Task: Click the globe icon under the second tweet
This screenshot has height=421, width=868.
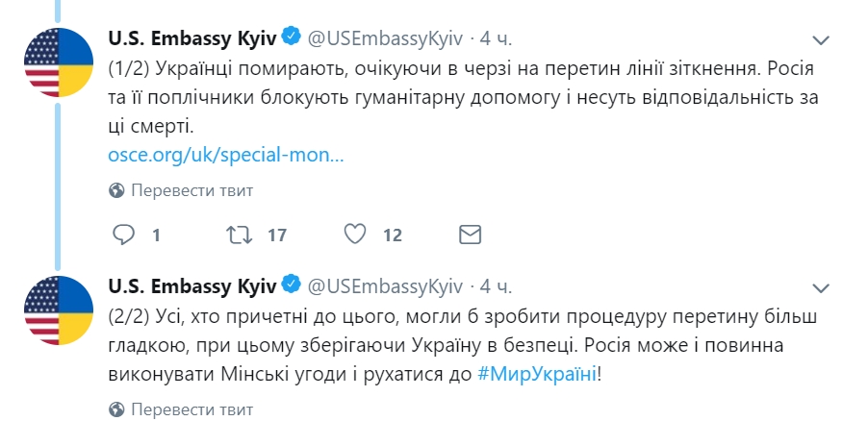Action: pyautogui.click(x=116, y=409)
